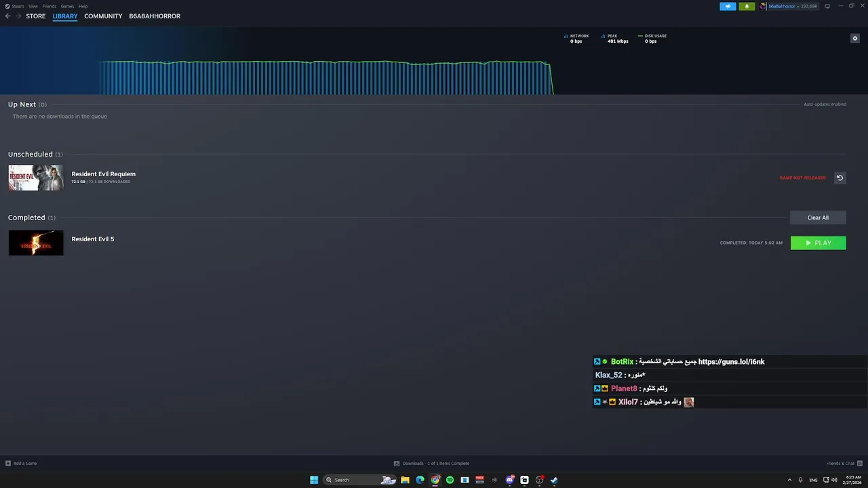Open Downloads status at bottom bar
This screenshot has height=488, width=868.
pos(431,463)
